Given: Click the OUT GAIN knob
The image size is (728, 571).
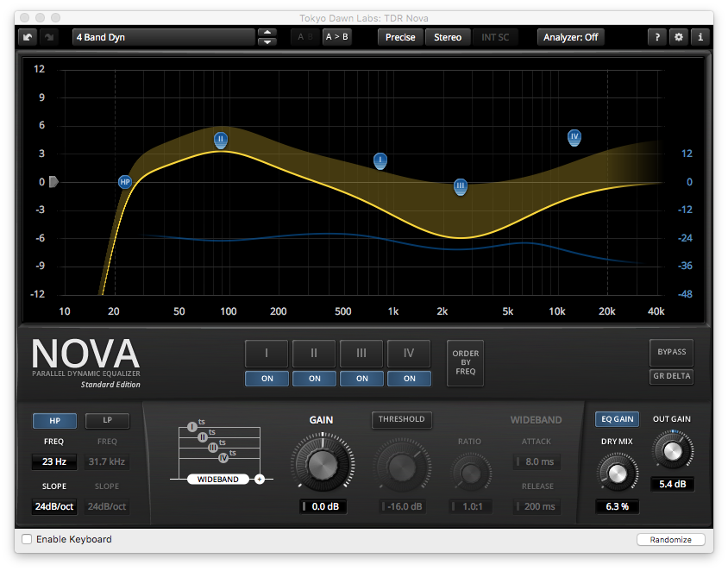Looking at the screenshot, I should point(672,450).
